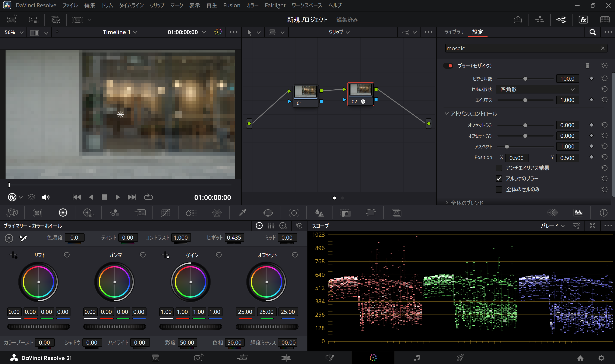The width and height of the screenshot is (615, 364).
Task: Open the Tracker palette
Action: [x=294, y=213]
